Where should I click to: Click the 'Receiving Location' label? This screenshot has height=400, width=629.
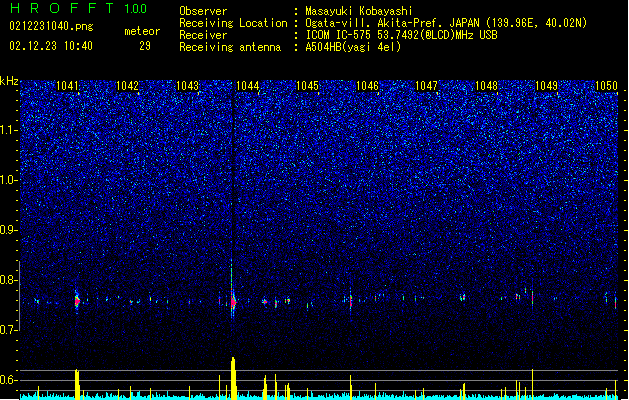tap(233, 23)
